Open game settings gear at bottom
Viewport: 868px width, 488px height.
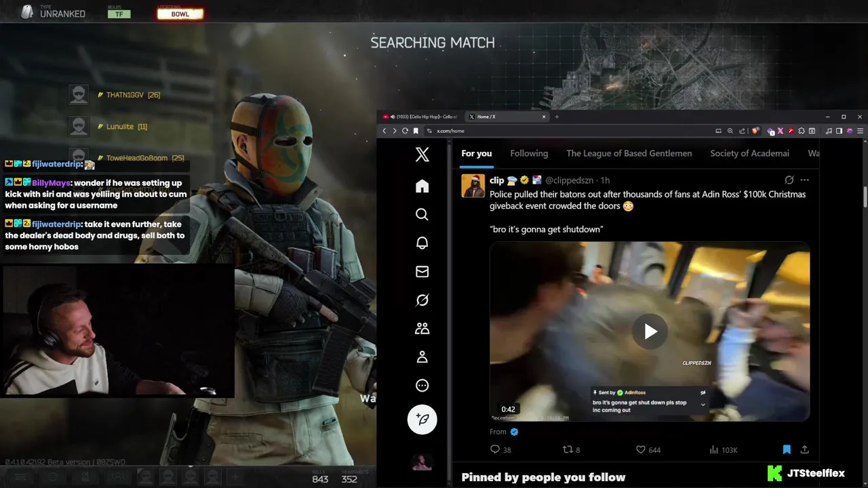click(53, 476)
